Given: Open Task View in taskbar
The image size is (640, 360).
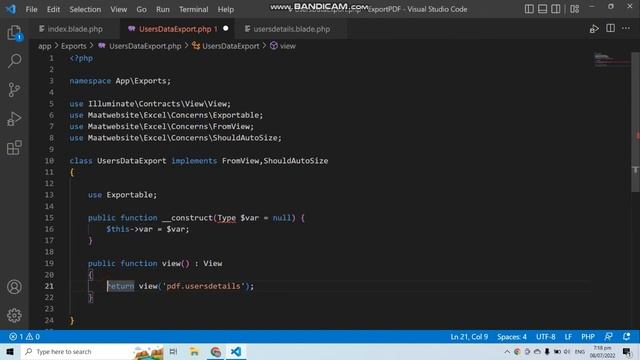Looking at the screenshot, I should coord(173,351).
